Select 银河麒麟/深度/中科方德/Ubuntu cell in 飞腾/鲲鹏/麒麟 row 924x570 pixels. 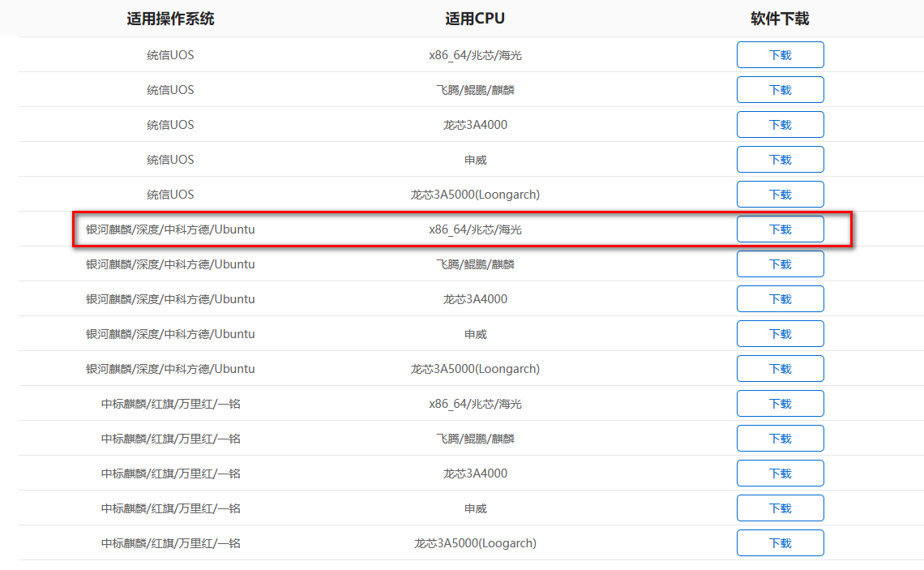(x=170, y=264)
